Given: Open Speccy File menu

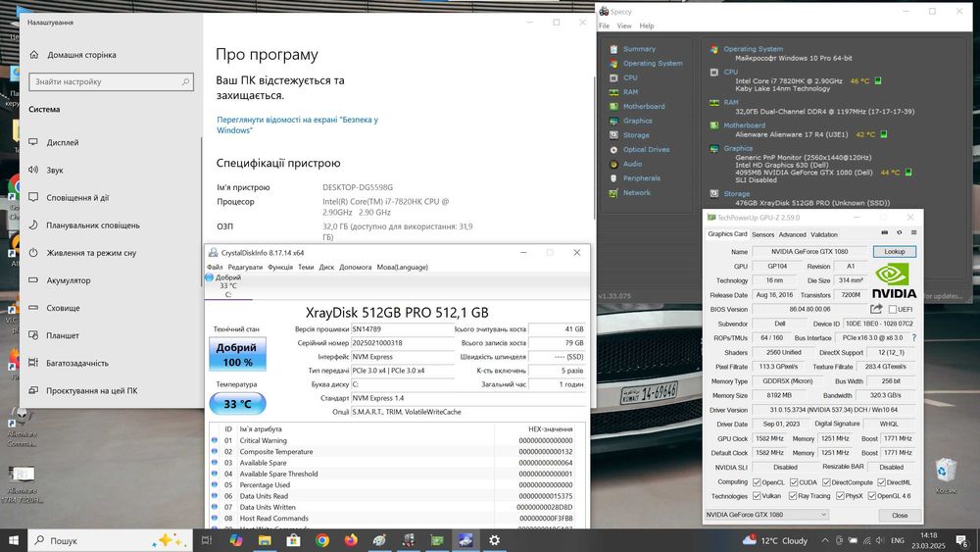Looking at the screenshot, I should 604,25.
